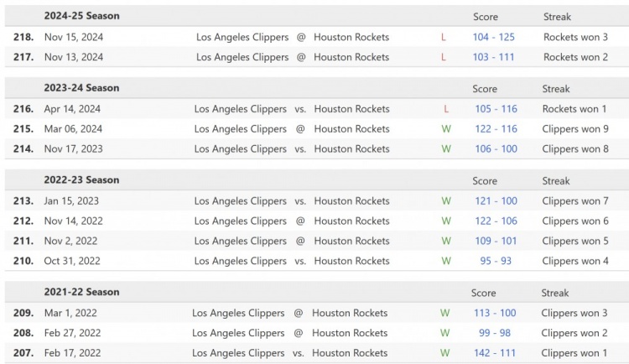Viewport: 629px width, 364px height.
Task: Click the 95 - 93 score link
Action: pyautogui.click(x=496, y=261)
